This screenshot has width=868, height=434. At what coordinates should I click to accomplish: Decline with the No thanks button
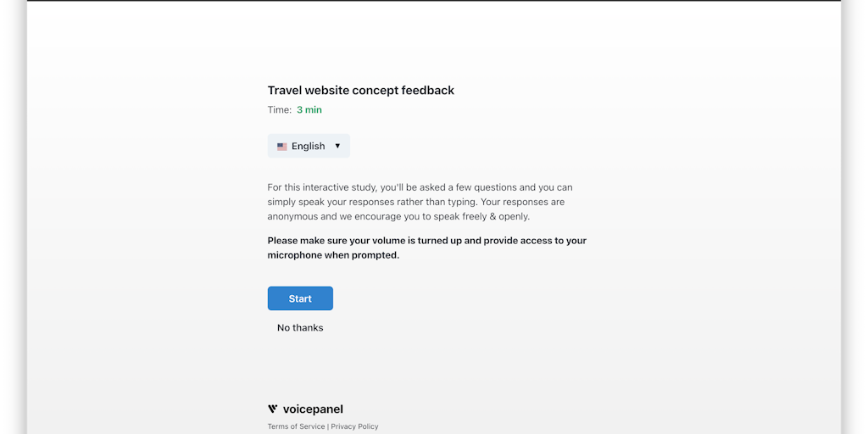point(300,327)
